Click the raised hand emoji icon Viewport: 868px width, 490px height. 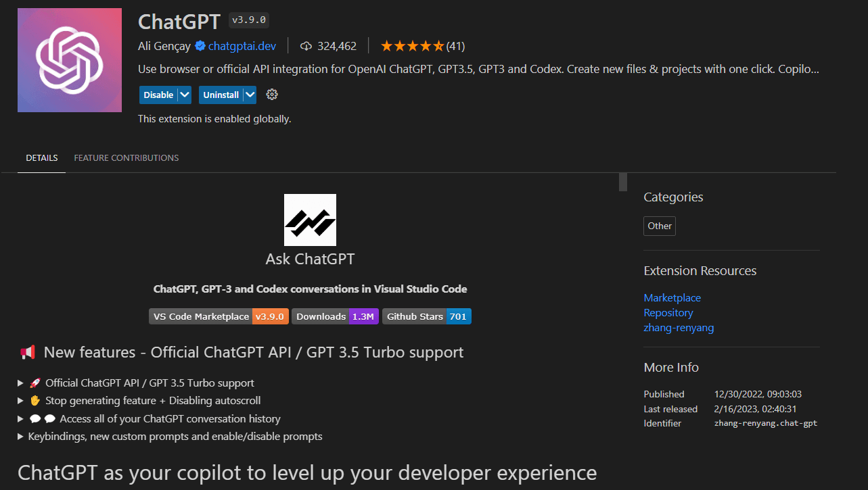[x=36, y=400]
